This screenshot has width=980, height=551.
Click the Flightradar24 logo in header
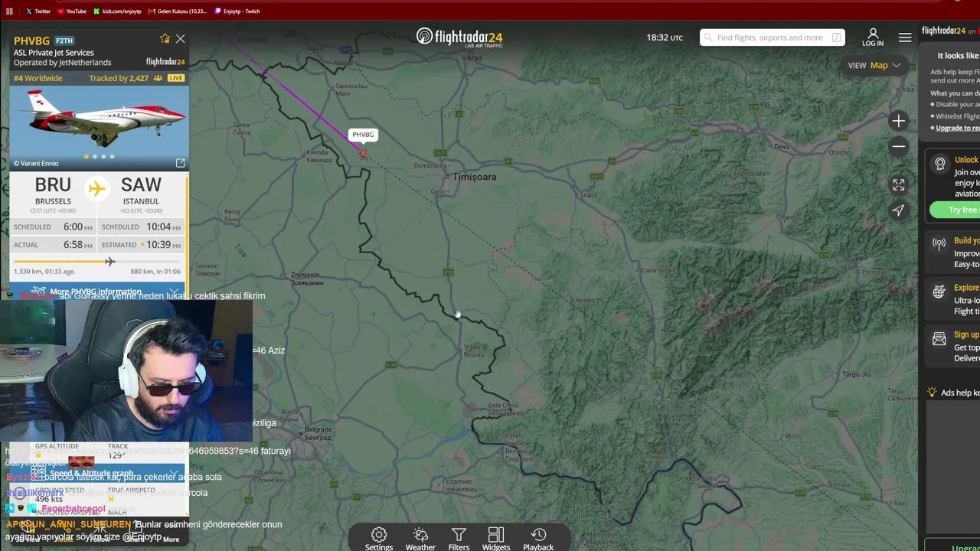[x=459, y=37]
